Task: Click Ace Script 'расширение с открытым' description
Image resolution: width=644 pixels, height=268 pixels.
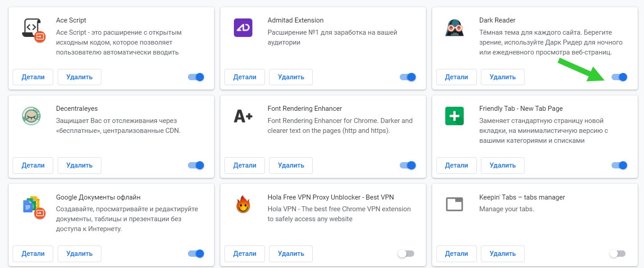Action: 119,42
